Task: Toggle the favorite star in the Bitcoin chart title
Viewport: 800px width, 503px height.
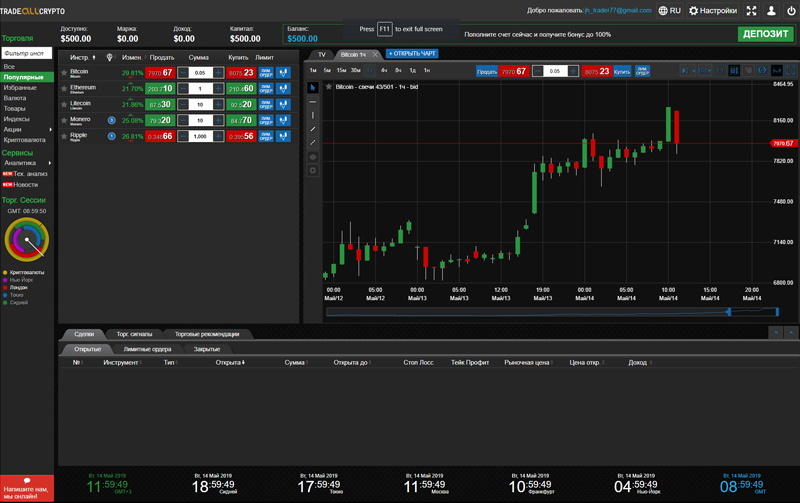Action: click(329, 87)
